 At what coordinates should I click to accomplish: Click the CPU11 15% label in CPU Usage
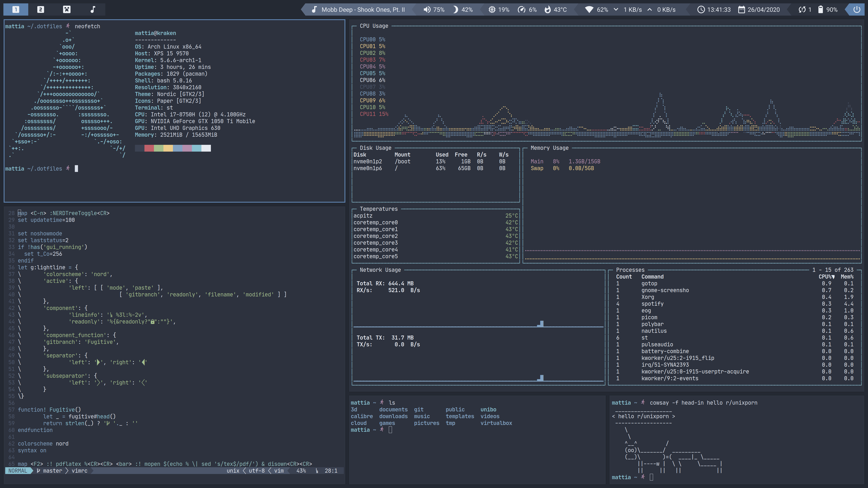(374, 114)
